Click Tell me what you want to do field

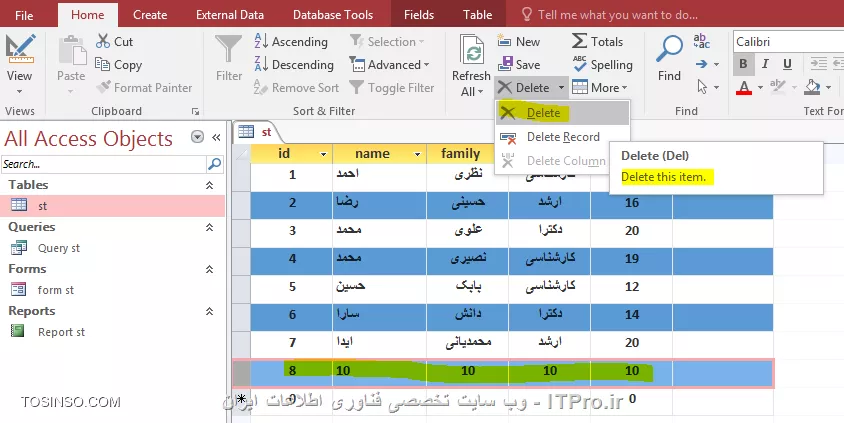point(617,15)
